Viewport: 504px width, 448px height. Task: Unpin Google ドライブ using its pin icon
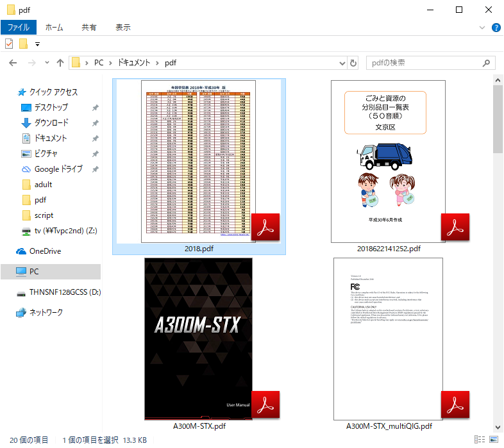[96, 169]
